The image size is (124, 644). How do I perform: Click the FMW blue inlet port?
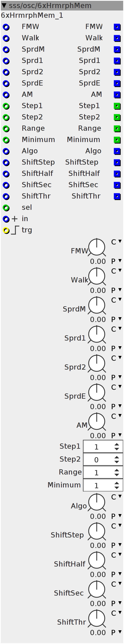(x=6, y=27)
